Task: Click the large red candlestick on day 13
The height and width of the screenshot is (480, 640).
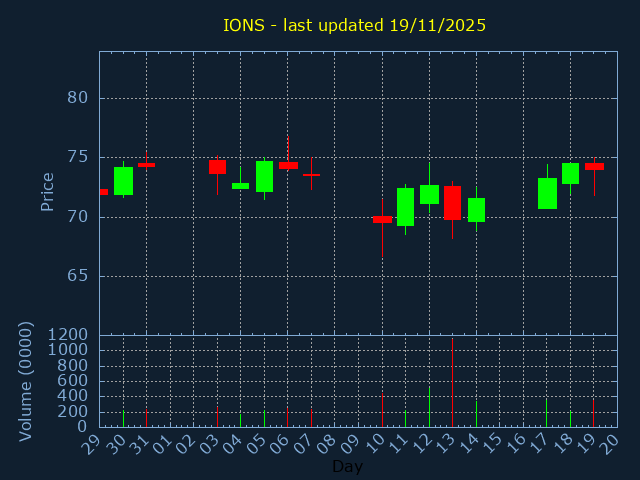Action: [x=452, y=202]
